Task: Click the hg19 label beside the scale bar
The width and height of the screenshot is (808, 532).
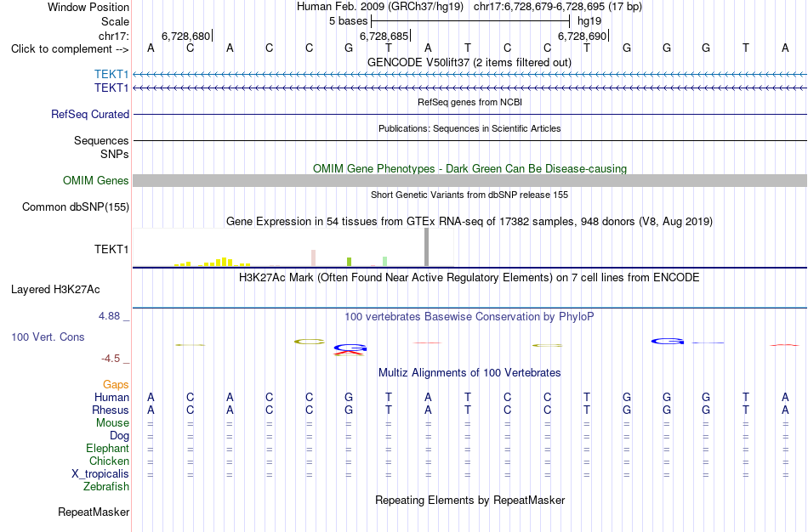Action: click(589, 21)
